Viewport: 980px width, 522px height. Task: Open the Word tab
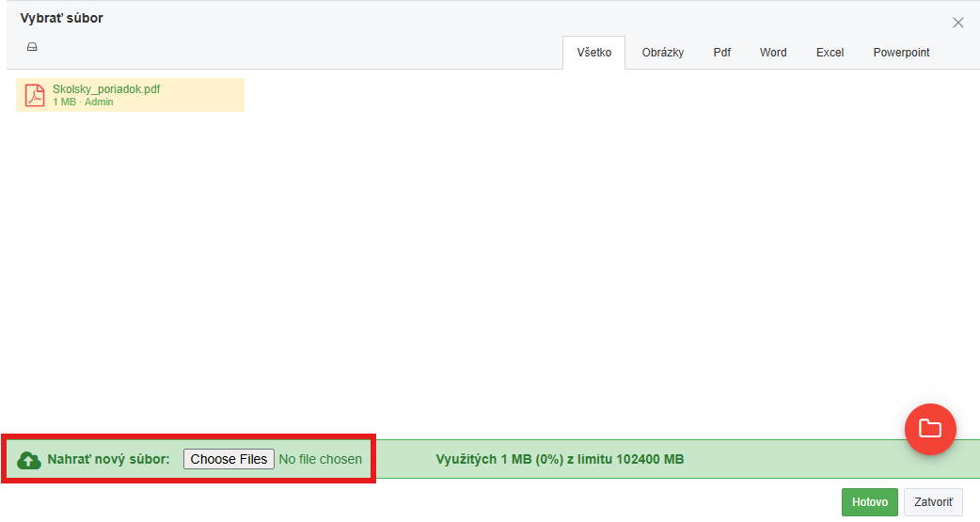tap(773, 53)
